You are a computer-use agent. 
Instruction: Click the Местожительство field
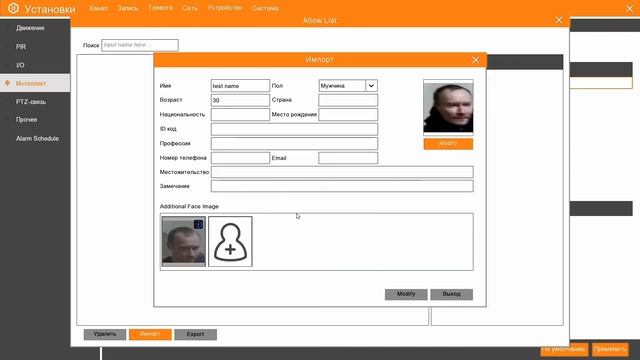click(x=342, y=172)
